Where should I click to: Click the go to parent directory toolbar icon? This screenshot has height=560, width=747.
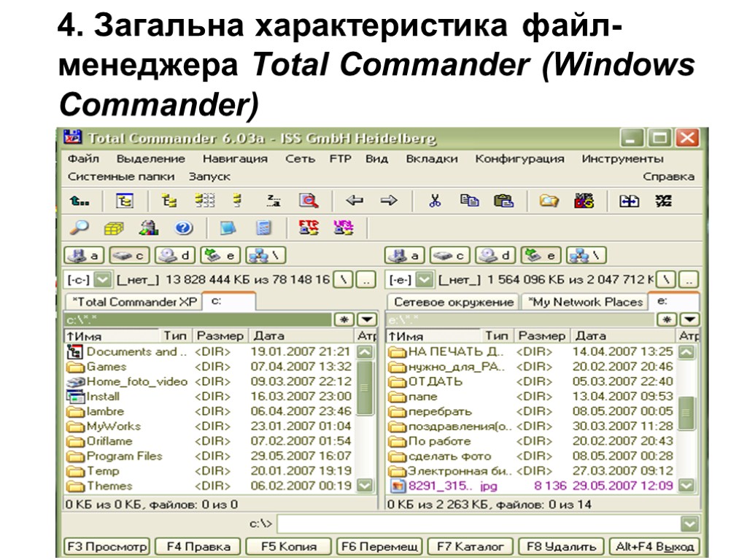point(80,201)
